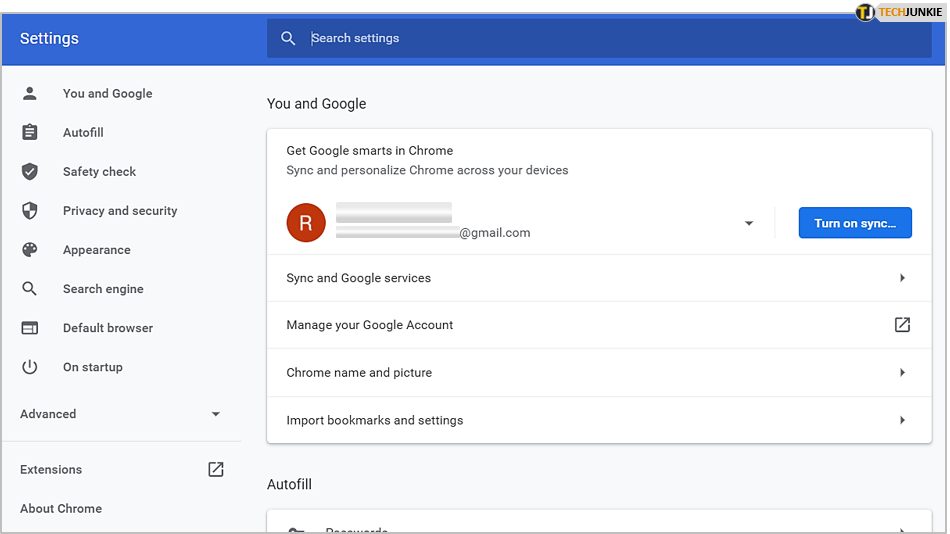Expand Sync and Google services row arrow
Image resolution: width=950 pixels, height=534 pixels.
click(902, 278)
